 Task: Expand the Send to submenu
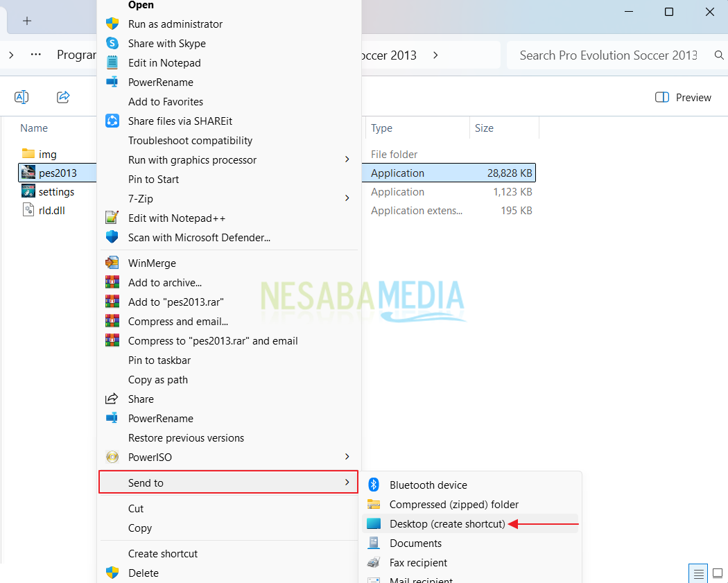228,482
